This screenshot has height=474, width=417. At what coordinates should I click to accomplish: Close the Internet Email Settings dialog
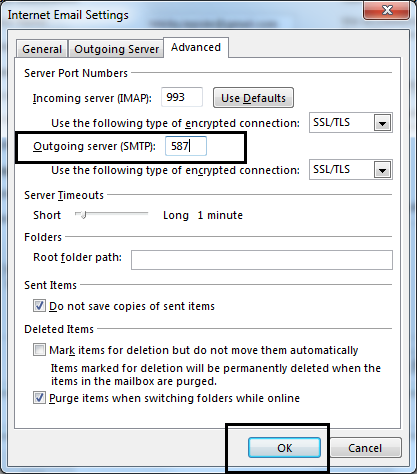tap(387, 11)
